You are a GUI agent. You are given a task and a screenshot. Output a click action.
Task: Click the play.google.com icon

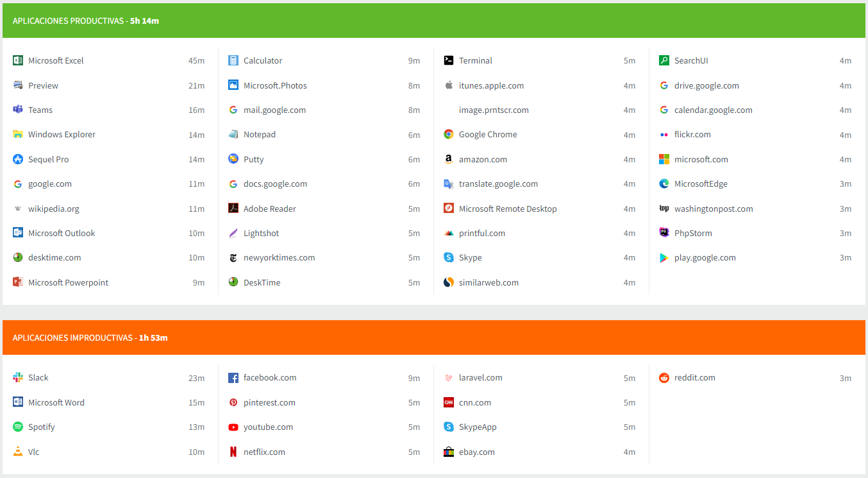(x=664, y=257)
